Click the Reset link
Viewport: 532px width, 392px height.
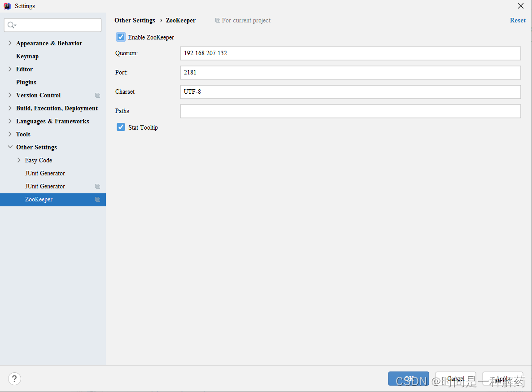[518, 20]
